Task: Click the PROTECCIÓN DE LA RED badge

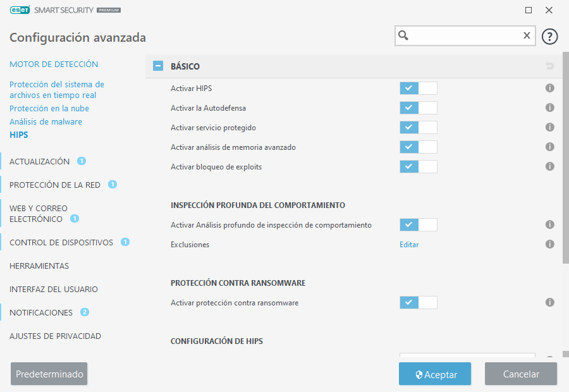Action: [113, 185]
